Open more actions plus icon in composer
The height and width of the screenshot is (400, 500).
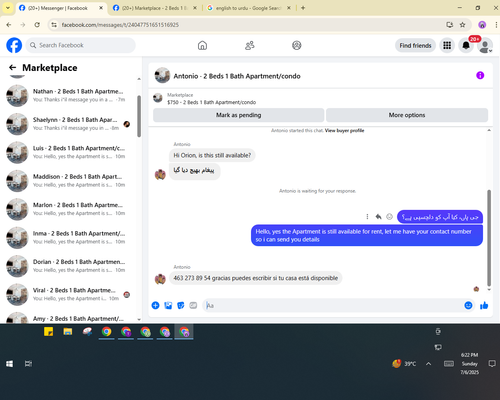(155, 305)
